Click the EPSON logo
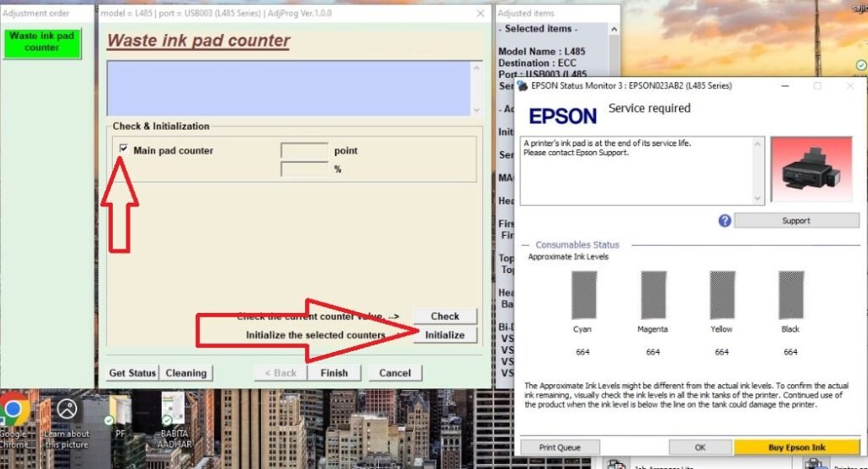The image size is (868, 469). tap(563, 116)
